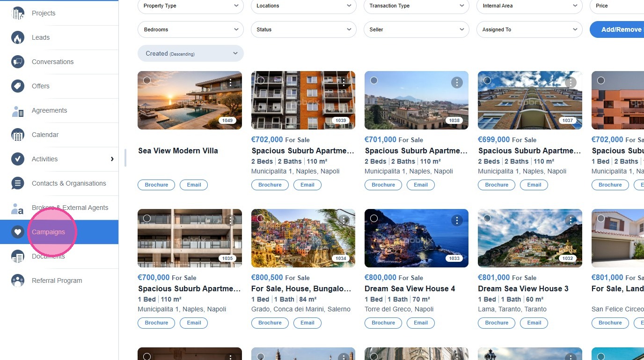Open the Conversations chat icon
The width and height of the screenshot is (644, 360).
pyautogui.click(x=18, y=62)
